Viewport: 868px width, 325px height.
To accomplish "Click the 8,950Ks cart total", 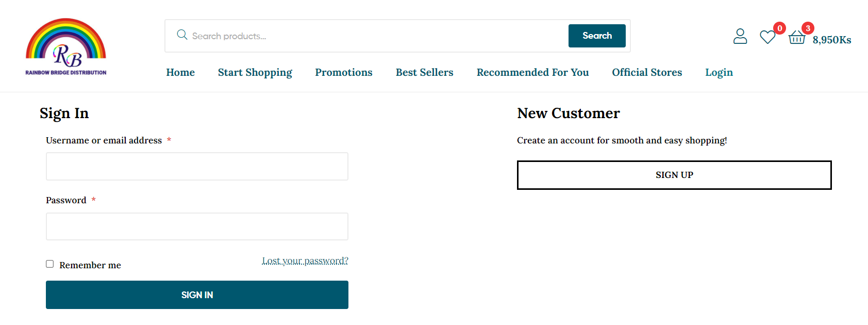I will tap(832, 40).
